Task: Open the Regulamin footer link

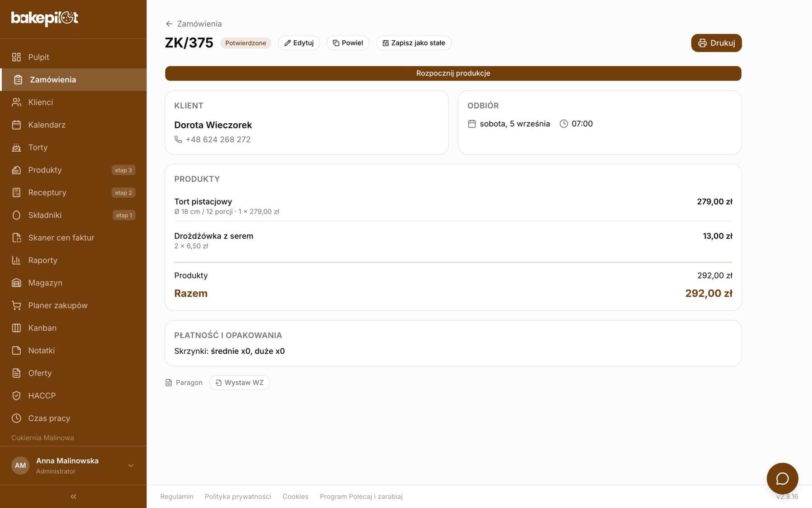Action: tap(177, 496)
